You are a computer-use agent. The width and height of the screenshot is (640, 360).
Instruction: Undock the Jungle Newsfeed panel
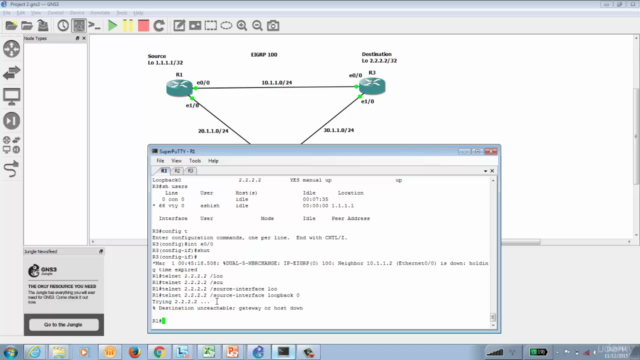tap(101, 251)
